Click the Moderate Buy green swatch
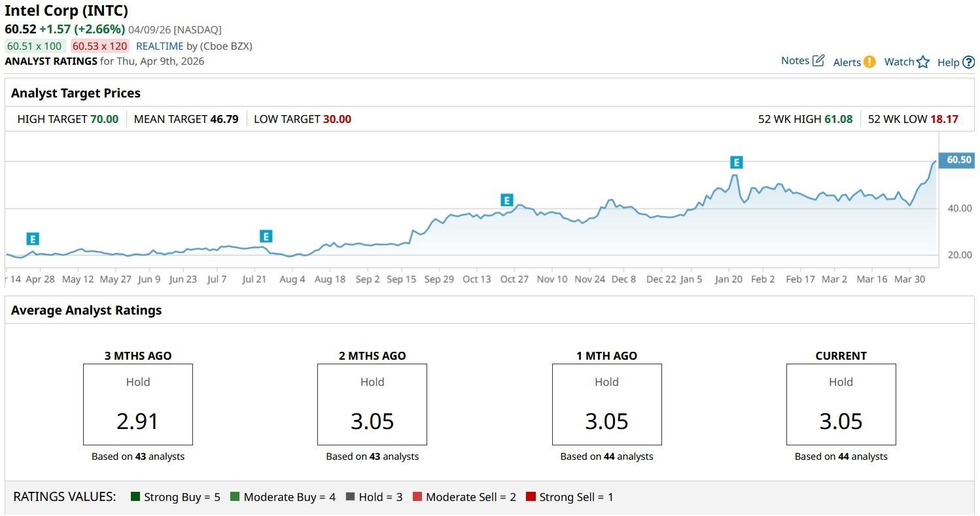 [x=235, y=497]
